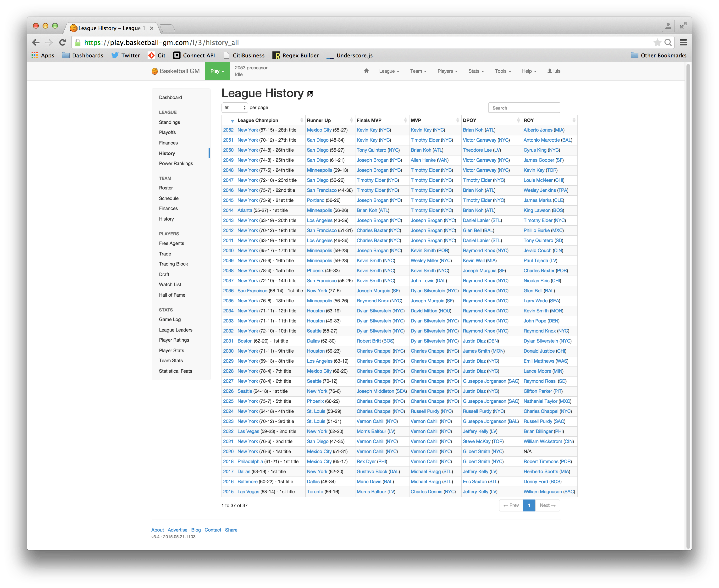
Task: Click the table Search field
Action: 524,108
